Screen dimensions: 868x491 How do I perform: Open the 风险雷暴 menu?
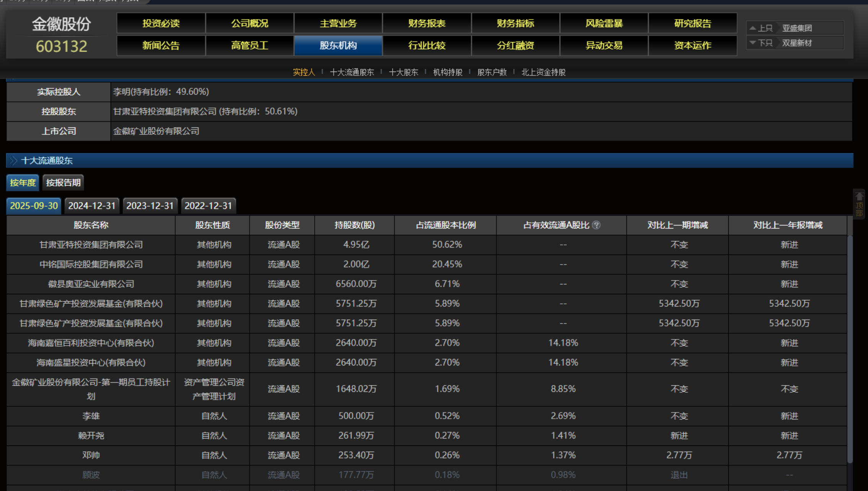pyautogui.click(x=604, y=23)
